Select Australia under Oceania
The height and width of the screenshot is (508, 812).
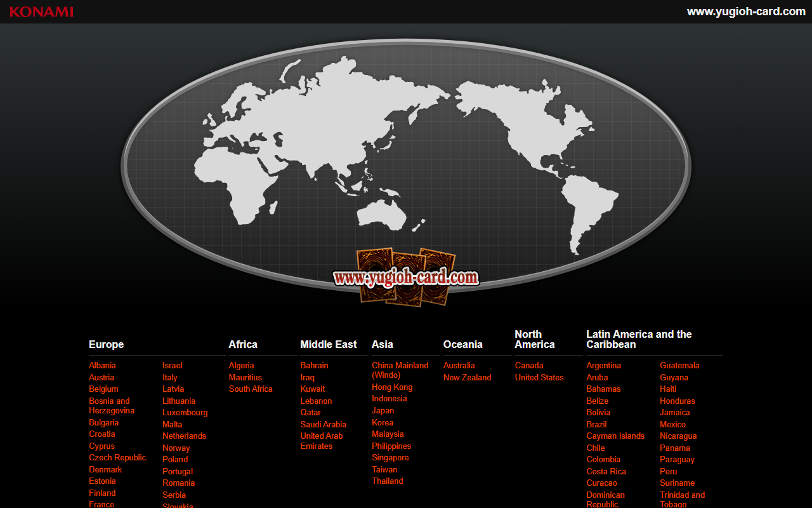[x=459, y=365]
